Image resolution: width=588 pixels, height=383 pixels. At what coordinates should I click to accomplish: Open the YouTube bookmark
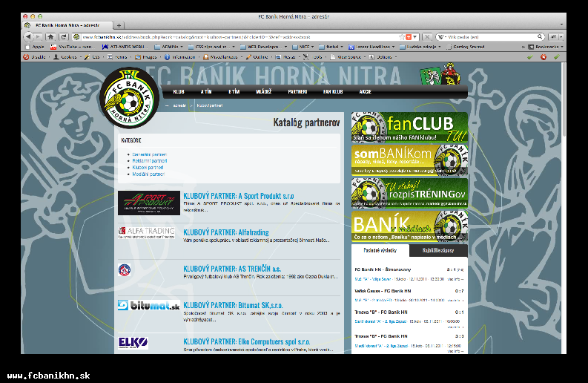click(71, 47)
